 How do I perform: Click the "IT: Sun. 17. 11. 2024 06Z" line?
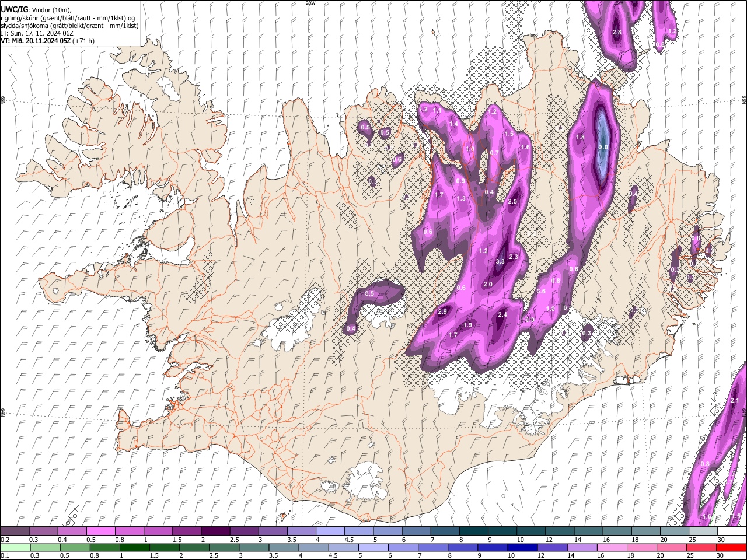[x=36, y=33]
